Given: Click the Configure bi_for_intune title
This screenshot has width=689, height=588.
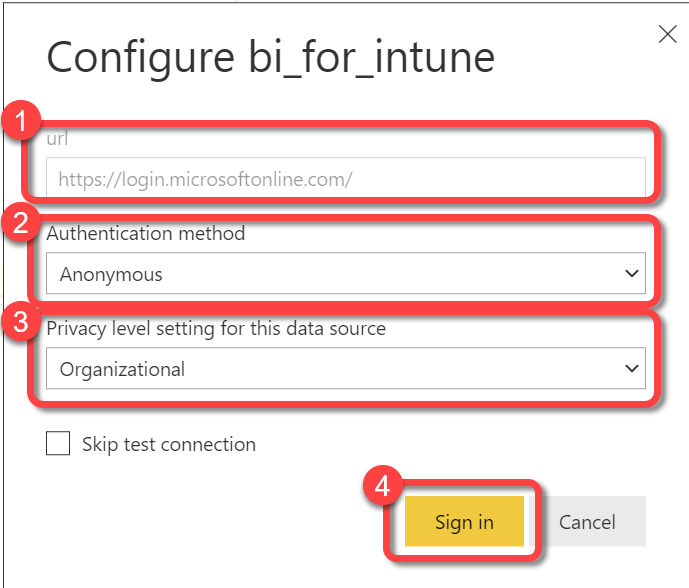Looking at the screenshot, I should (271, 58).
